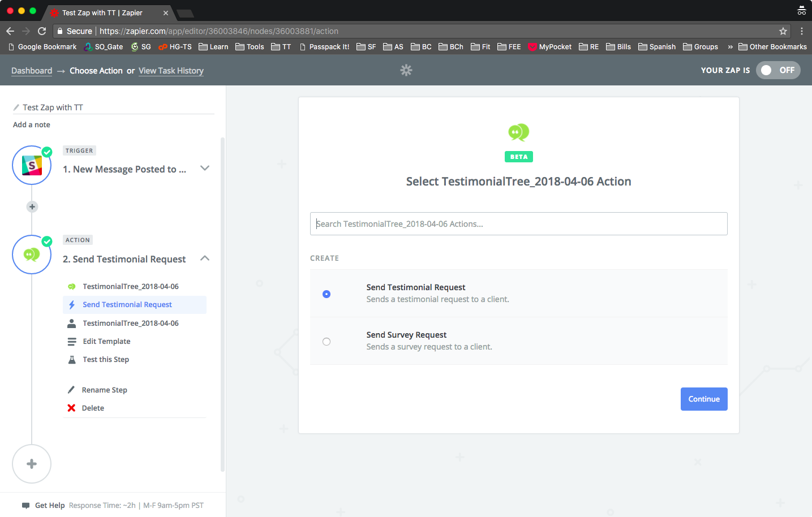Bookmark this page with the star icon
This screenshot has height=517, width=812.
pyautogui.click(x=783, y=31)
